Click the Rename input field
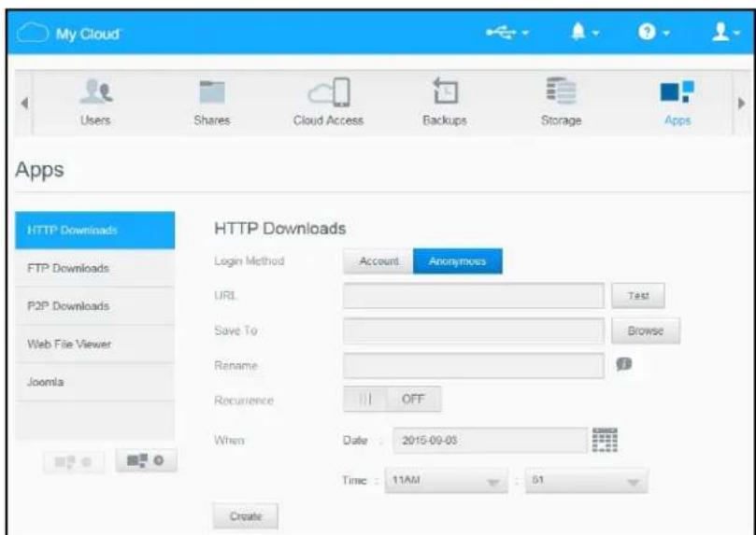Image resolution: width=756 pixels, height=535 pixels. pyautogui.click(x=474, y=365)
